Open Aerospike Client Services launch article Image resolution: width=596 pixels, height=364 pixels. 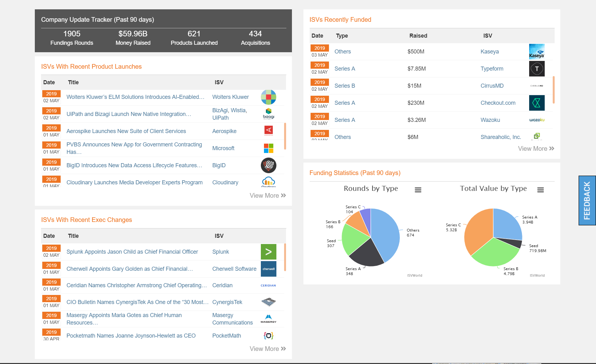[x=126, y=131]
